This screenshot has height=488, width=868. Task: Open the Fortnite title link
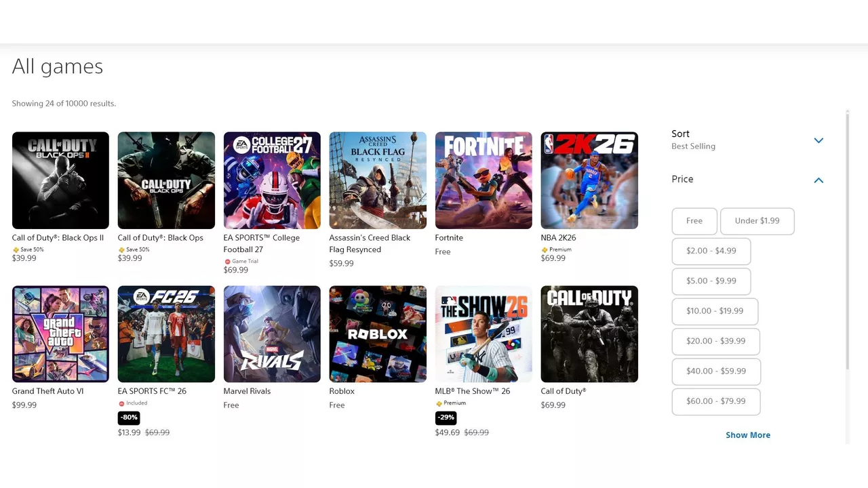(x=449, y=238)
